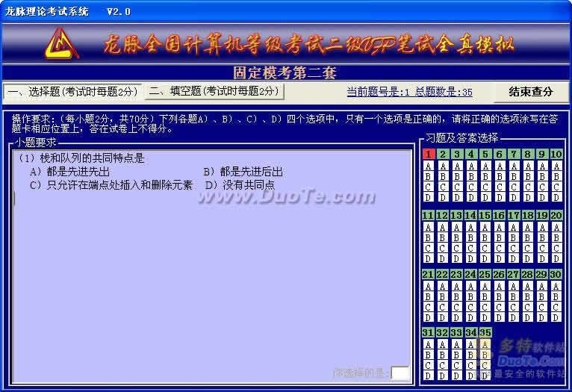Mark answer D for question 10
This screenshot has width=572, height=392.
556,197
